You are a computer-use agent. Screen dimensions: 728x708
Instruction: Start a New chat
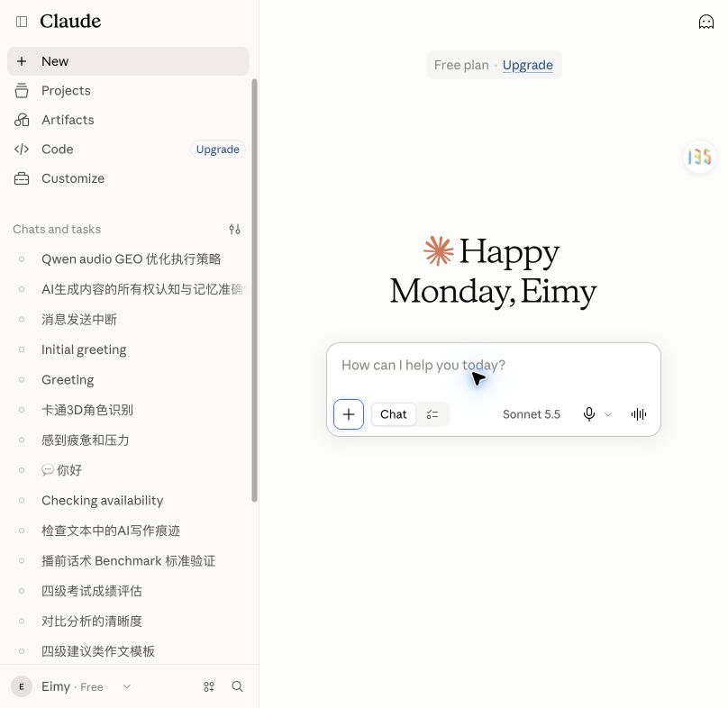[x=128, y=61]
